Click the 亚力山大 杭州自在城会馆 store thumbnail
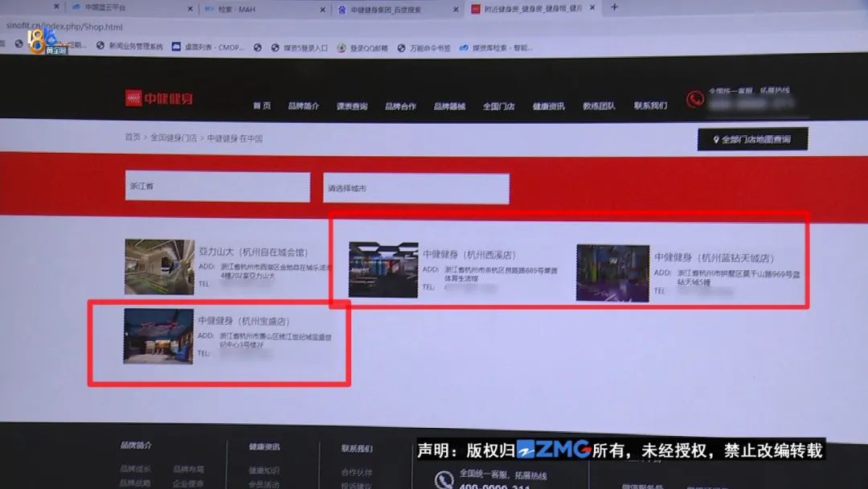This screenshot has width=868, height=489. click(x=159, y=266)
